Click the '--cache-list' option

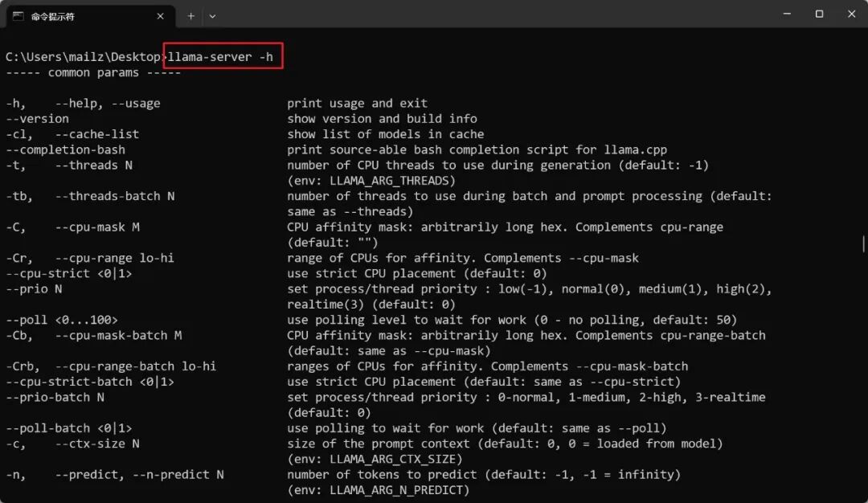[97, 134]
